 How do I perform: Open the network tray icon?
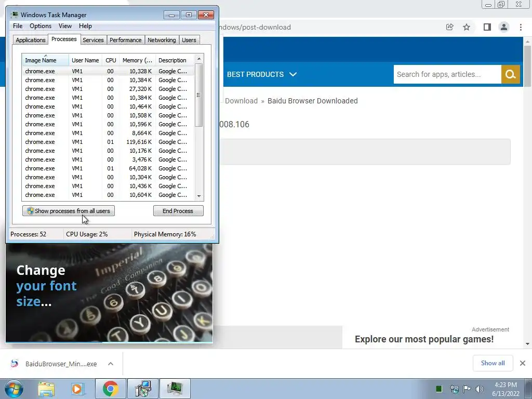454,389
